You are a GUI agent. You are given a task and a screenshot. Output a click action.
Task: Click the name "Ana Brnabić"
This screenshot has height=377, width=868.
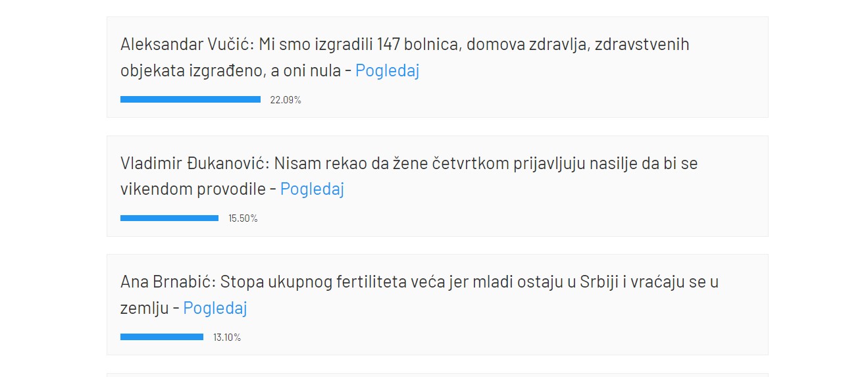click(x=167, y=282)
